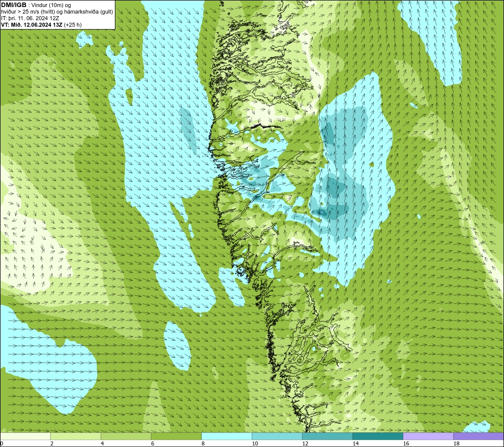Screen dimensions: 504x447
Task: Click the 6–8 m/s dark green swatch
Action: click(x=176, y=436)
